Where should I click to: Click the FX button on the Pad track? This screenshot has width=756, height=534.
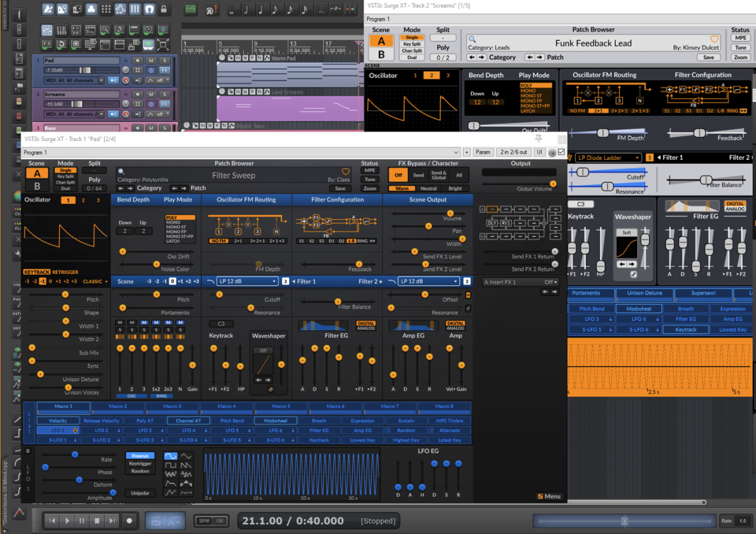point(164,71)
